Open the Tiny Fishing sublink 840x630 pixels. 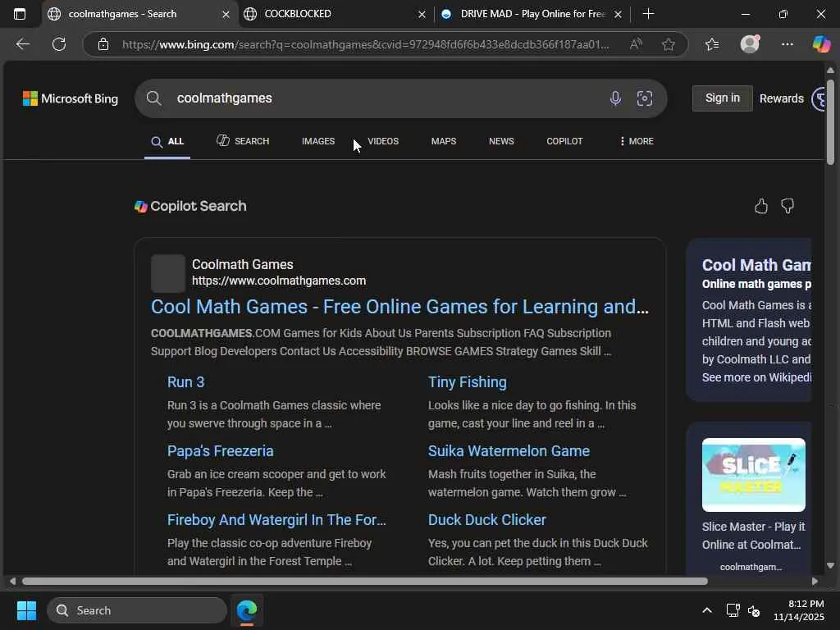(467, 382)
